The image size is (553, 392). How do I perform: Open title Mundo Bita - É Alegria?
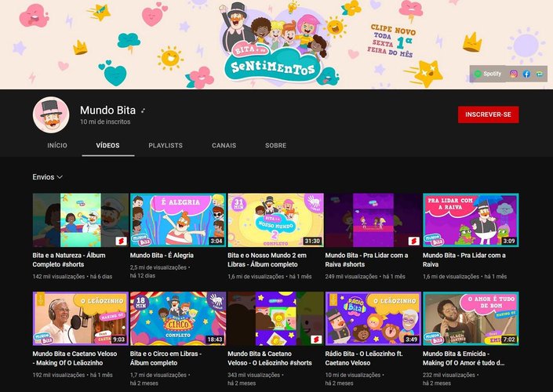pos(162,256)
